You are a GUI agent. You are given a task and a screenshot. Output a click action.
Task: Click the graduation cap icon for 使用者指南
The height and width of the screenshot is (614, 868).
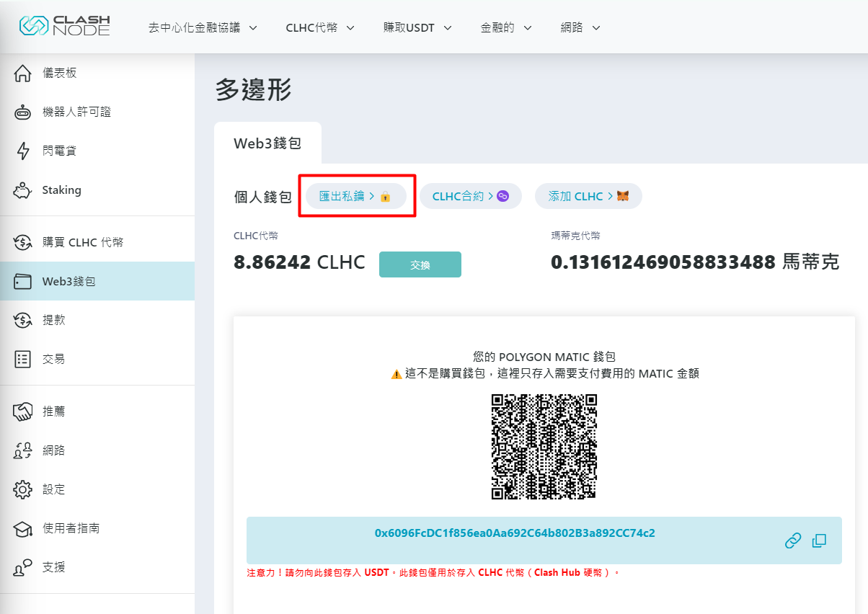point(23,529)
